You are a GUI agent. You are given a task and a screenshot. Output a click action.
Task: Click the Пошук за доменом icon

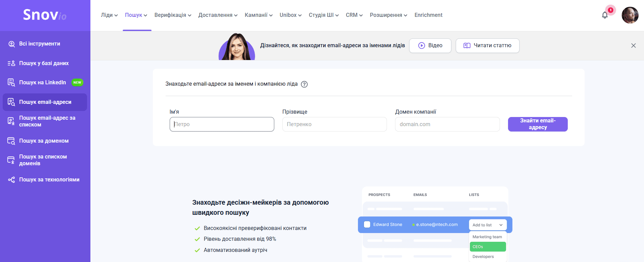[x=11, y=141]
